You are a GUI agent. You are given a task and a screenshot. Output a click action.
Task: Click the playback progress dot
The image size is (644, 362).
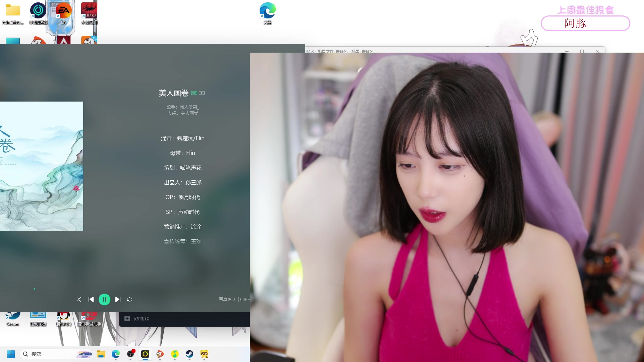34,289
